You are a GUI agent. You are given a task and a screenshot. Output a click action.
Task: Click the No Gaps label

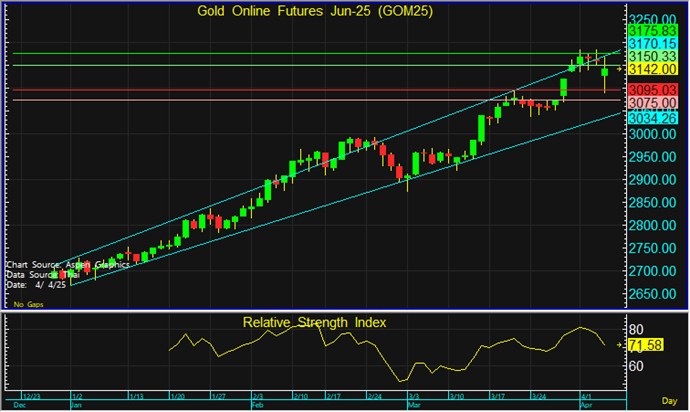29,305
